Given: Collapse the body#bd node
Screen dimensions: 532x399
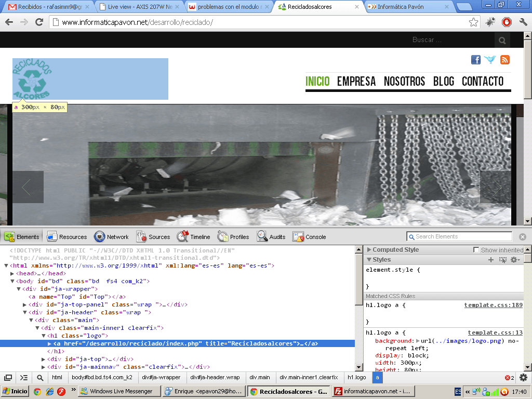Looking at the screenshot, I should (12, 281).
